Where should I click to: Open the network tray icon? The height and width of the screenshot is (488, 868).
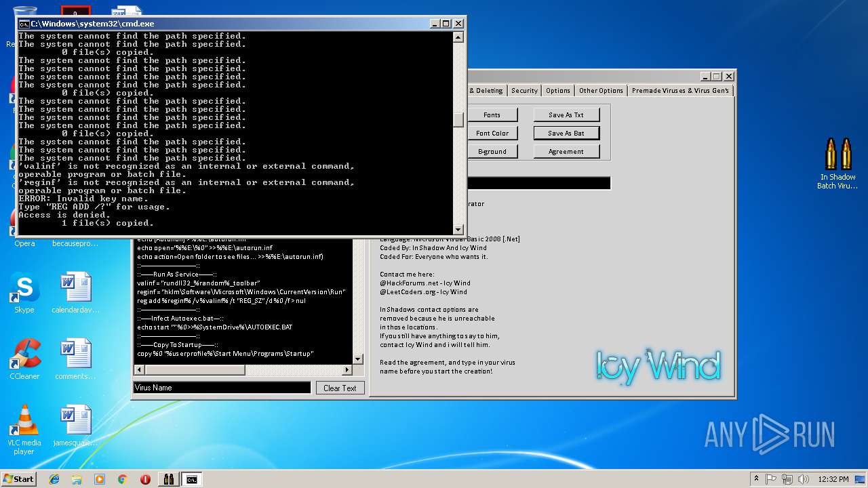click(787, 479)
